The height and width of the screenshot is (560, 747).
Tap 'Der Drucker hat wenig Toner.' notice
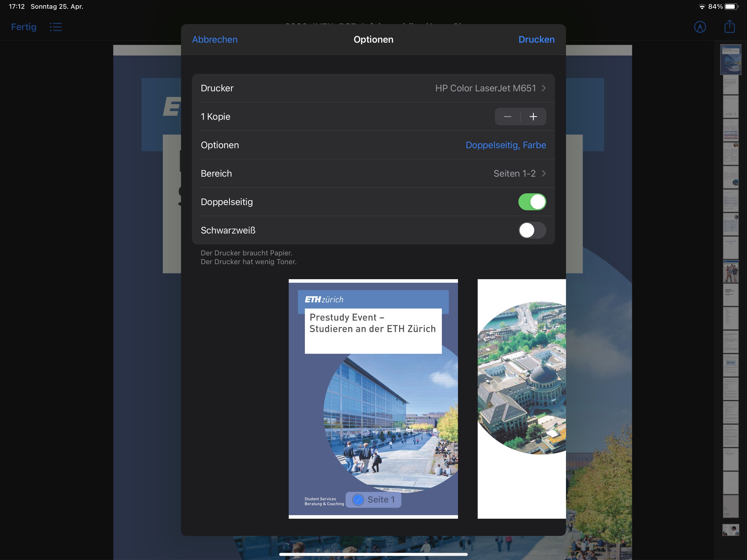pos(249,262)
